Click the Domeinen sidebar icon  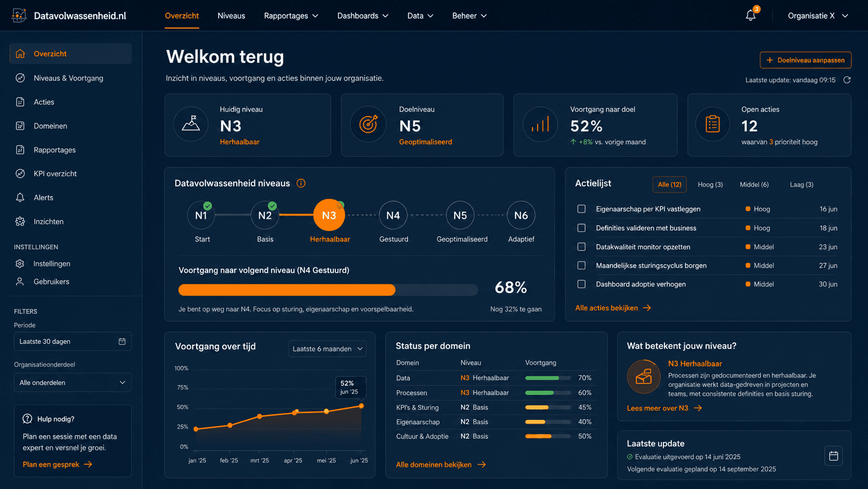20,126
